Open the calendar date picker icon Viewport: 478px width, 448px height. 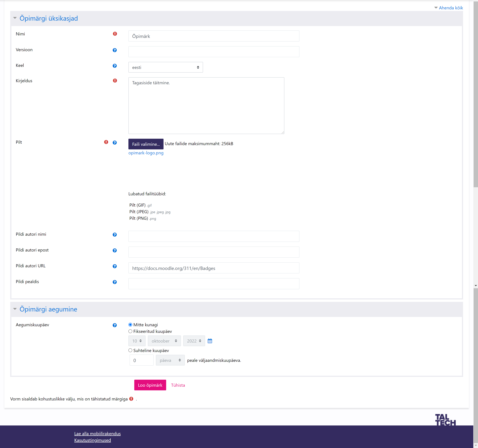tap(210, 341)
